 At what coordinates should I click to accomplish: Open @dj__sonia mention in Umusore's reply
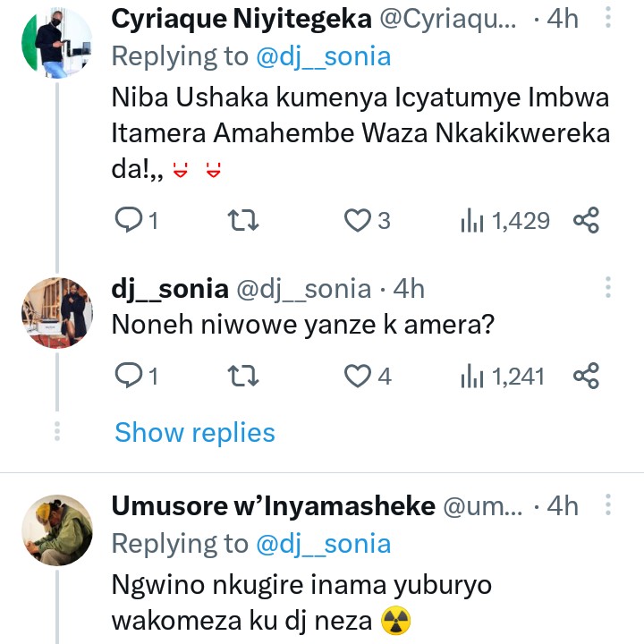[323, 543]
